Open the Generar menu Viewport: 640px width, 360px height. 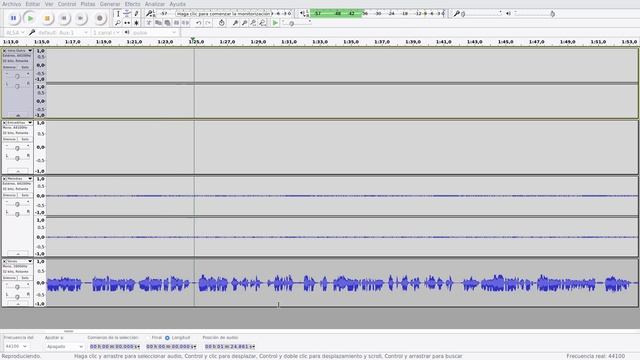pos(110,4)
